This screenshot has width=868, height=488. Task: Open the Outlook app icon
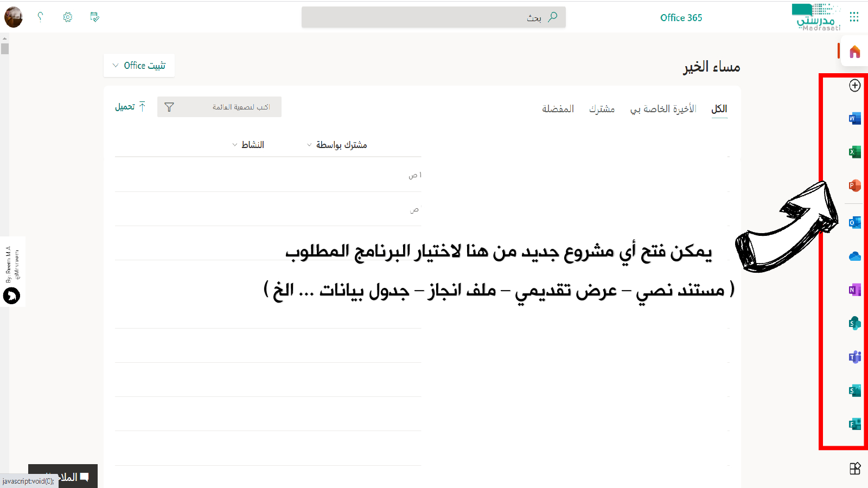pos(854,222)
